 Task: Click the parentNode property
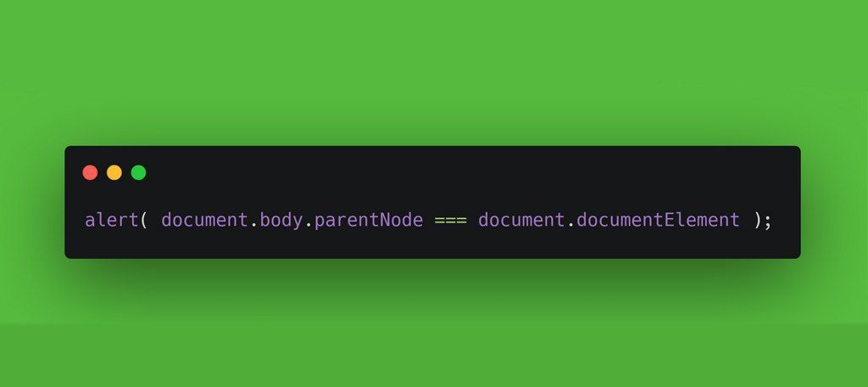[369, 221]
